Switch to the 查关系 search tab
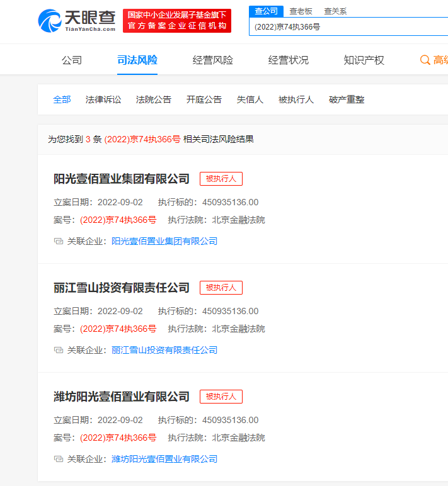 tap(335, 11)
